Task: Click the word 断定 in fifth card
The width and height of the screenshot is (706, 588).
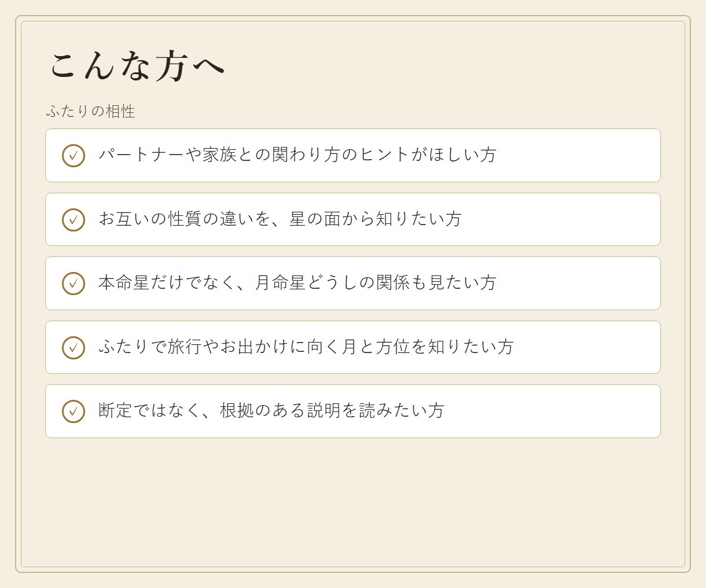Action: [x=116, y=411]
